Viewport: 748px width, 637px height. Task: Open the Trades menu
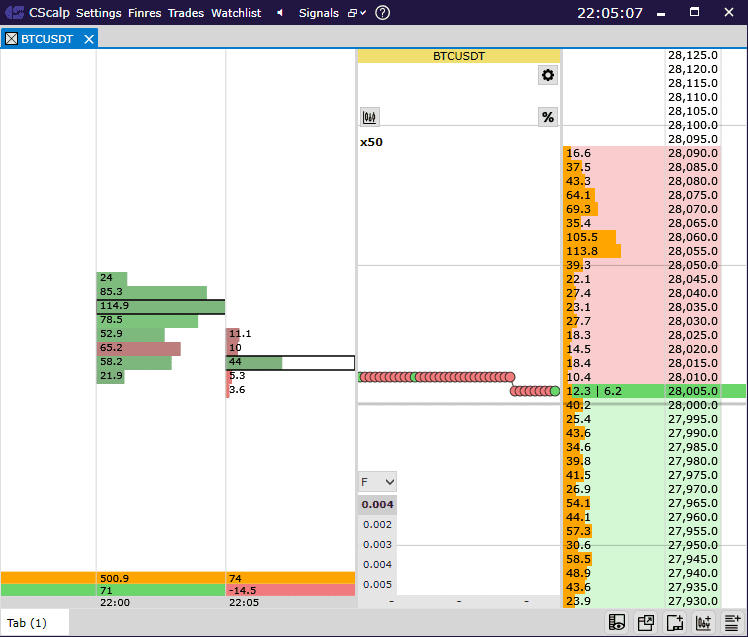186,13
